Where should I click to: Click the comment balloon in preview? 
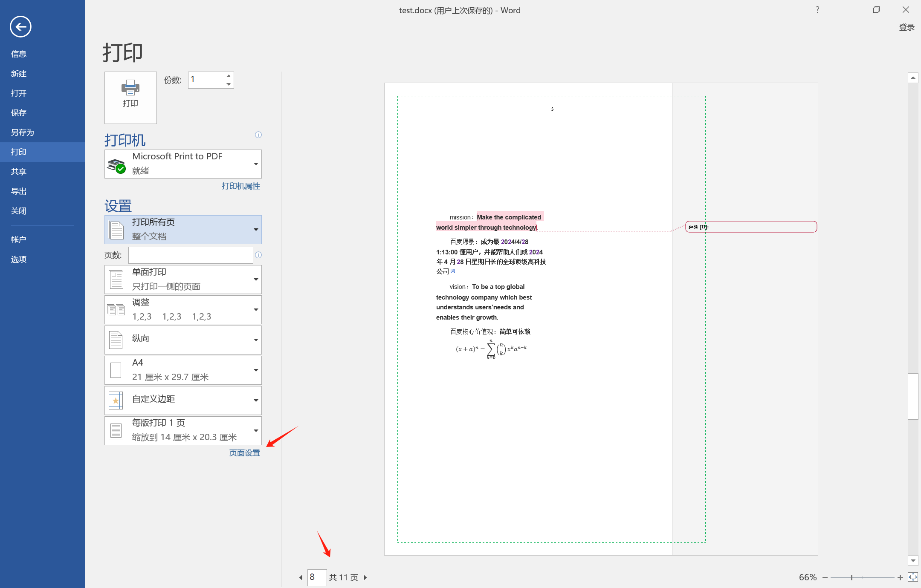click(x=751, y=227)
